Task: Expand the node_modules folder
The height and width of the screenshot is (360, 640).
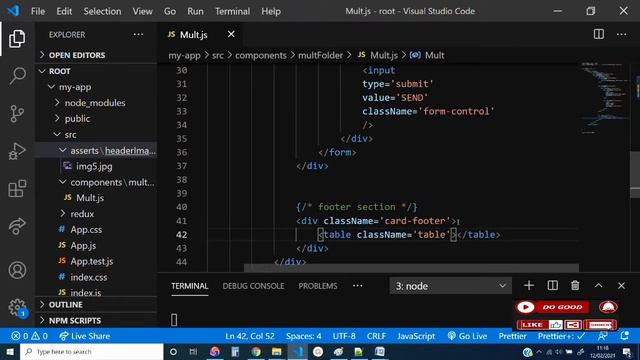Action: click(x=96, y=103)
